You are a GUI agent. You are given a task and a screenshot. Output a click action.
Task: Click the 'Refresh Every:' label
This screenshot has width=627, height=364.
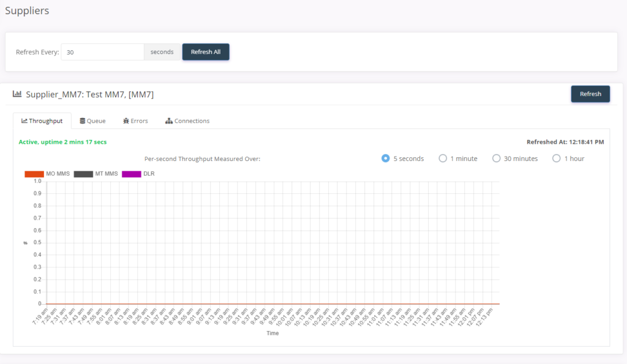37,52
